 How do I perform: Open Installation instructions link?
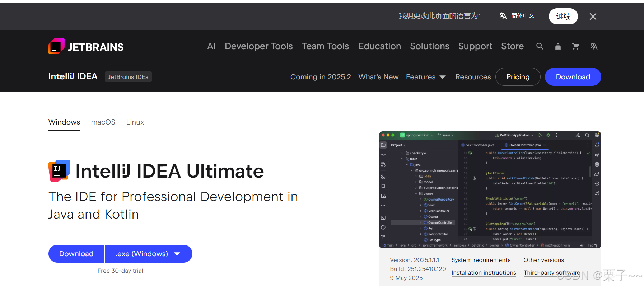484,273
